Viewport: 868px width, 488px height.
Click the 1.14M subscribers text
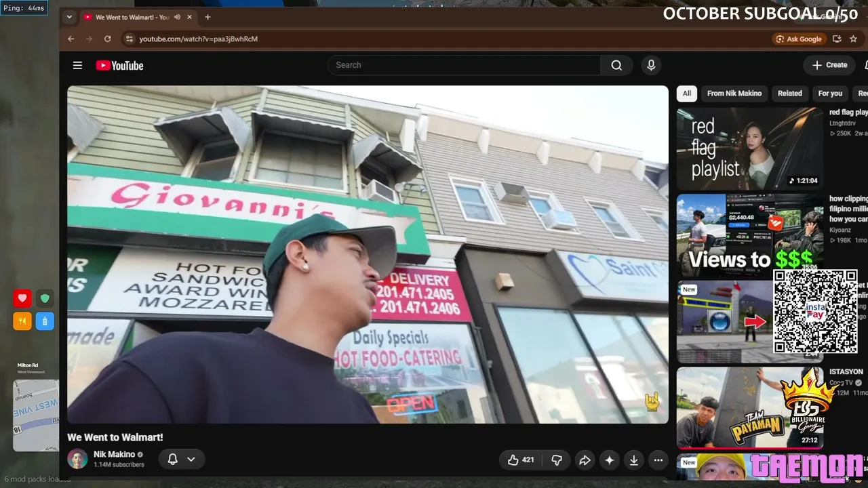click(119, 465)
